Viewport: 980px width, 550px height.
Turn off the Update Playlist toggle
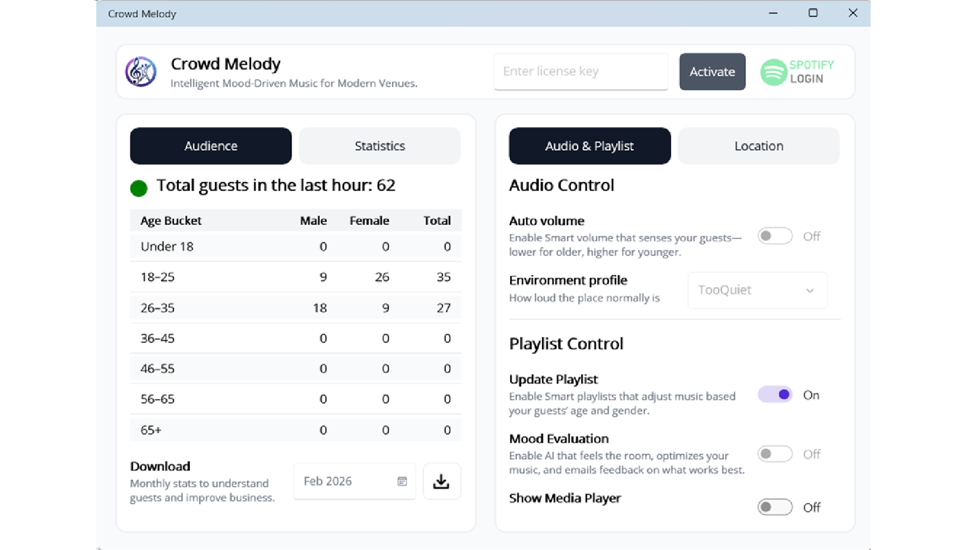(775, 395)
